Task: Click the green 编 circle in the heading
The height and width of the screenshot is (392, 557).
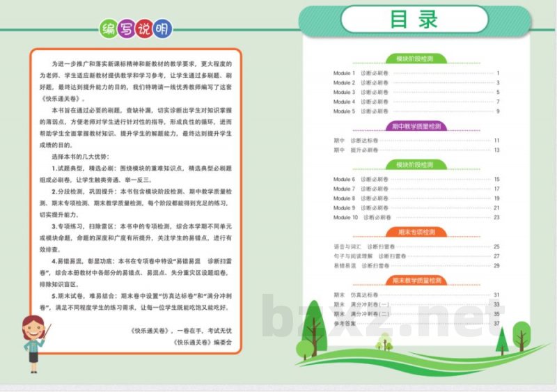Action: (108, 29)
